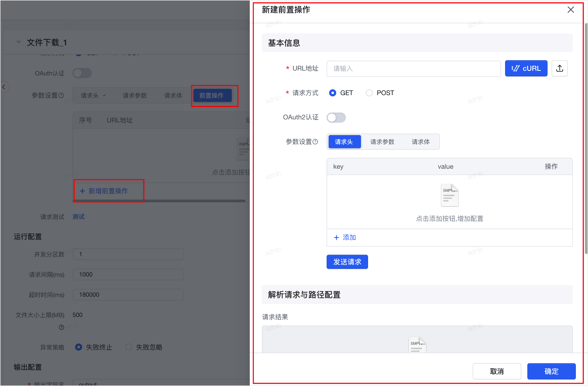
Task: Open background 请求参数 tab
Action: (x=135, y=95)
